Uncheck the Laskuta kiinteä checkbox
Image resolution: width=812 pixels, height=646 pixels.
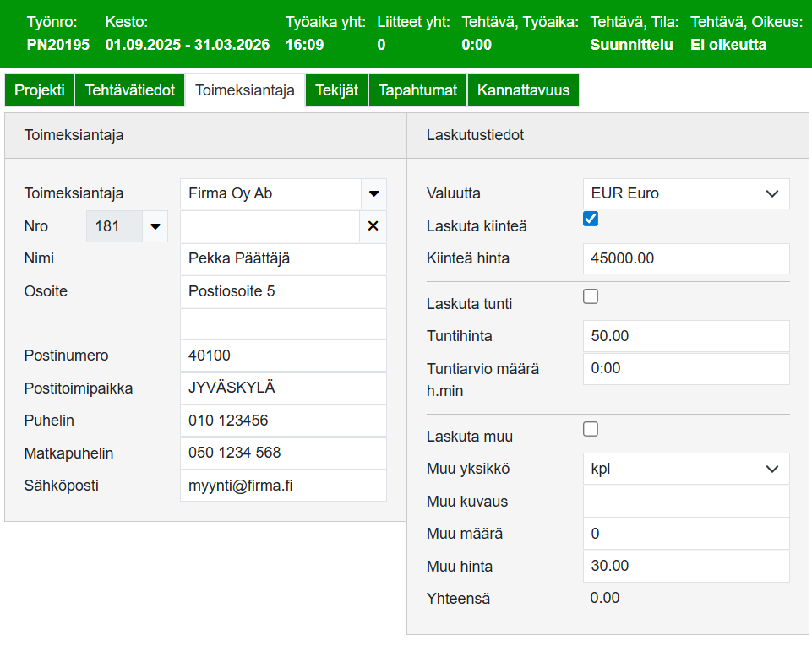(x=591, y=220)
